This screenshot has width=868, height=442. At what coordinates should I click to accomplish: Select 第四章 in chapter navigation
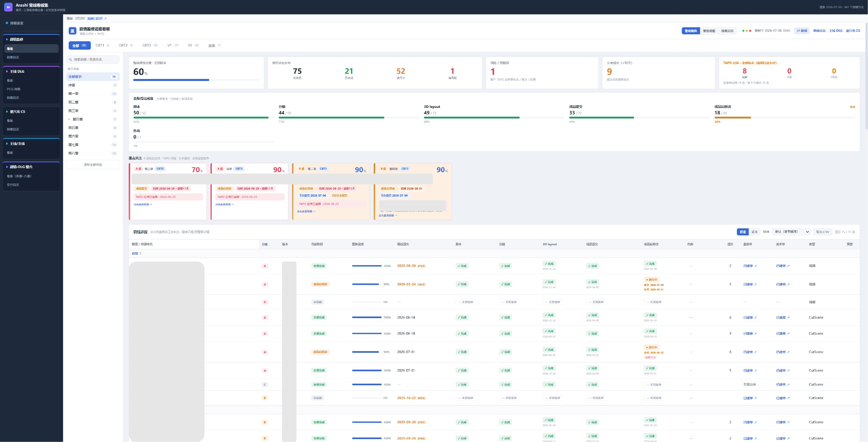click(x=93, y=119)
